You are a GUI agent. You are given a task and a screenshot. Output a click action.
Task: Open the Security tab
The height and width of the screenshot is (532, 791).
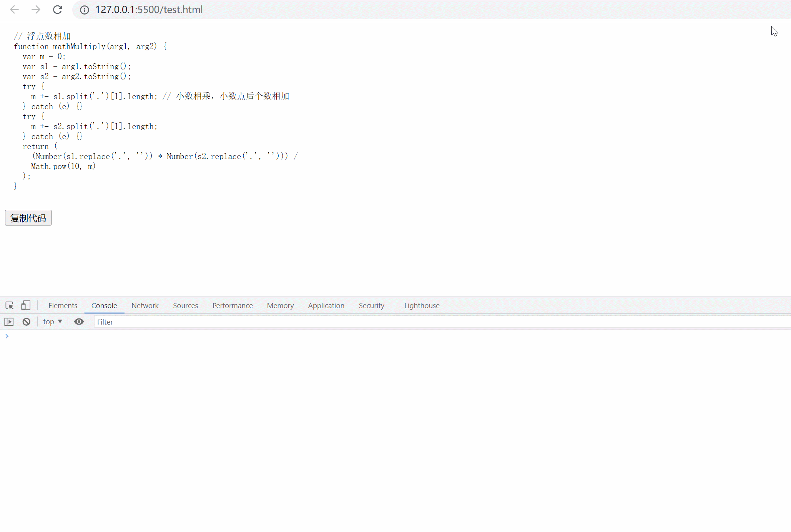click(x=371, y=306)
